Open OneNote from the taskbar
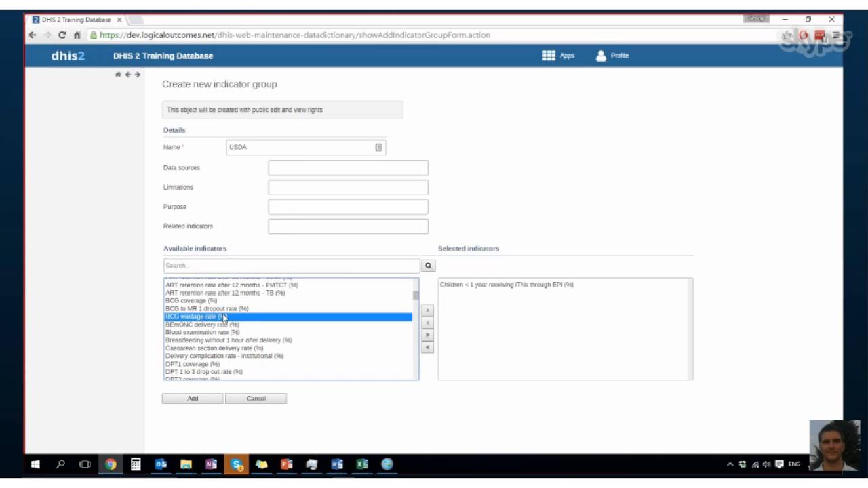The height and width of the screenshot is (488, 868). click(211, 464)
